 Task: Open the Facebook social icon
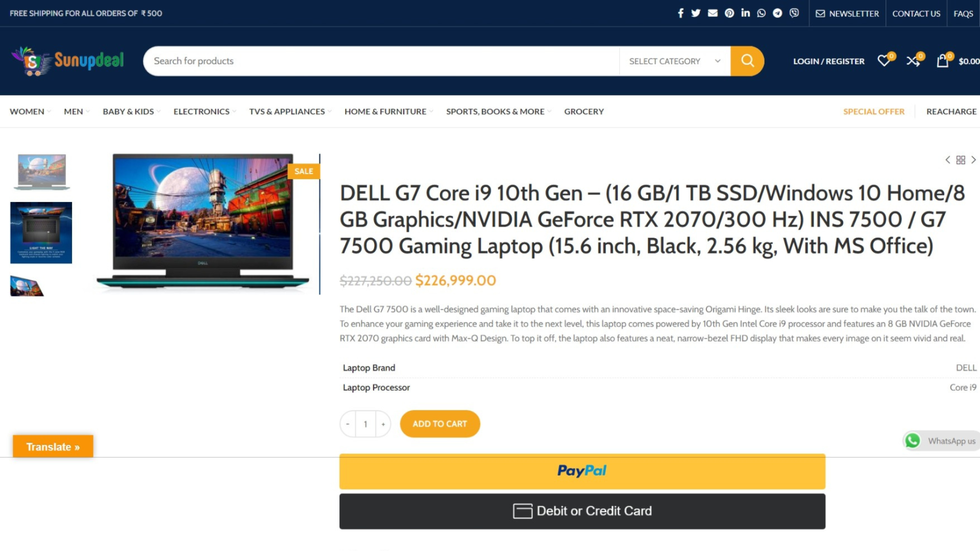[680, 13]
